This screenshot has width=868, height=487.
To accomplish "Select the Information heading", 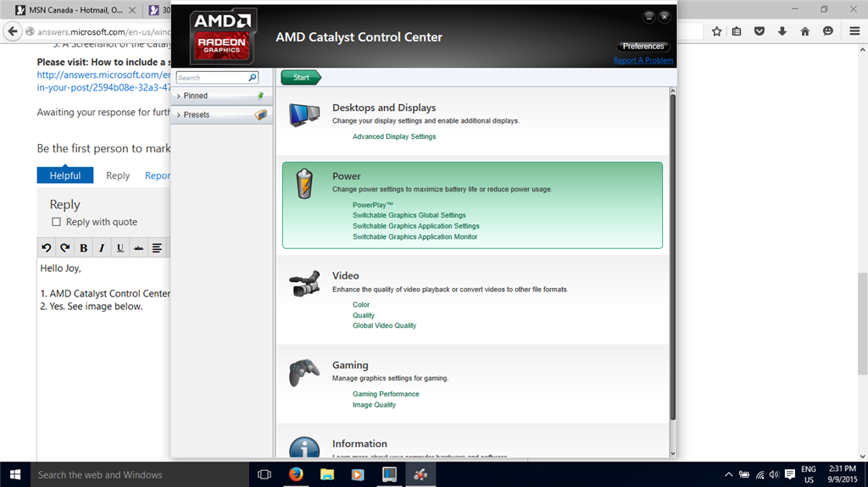I will [359, 444].
